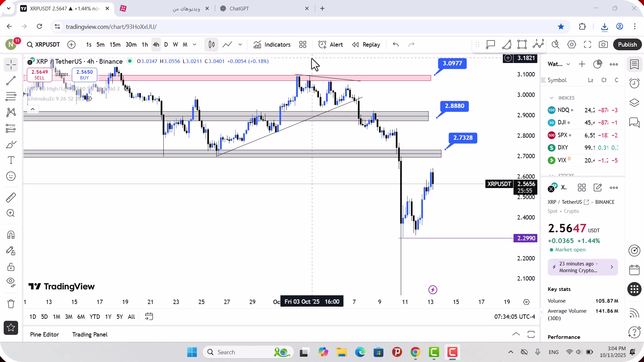Collapse the indicator legend arrow
Image resolution: width=644 pixels, height=362 pixels.
pyautogui.click(x=33, y=109)
